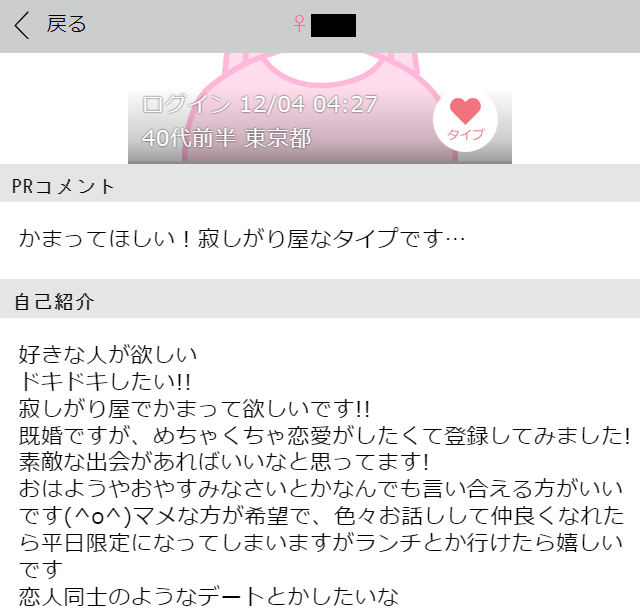
Task: Click the line 素敵な出会があればいいな
Action: tap(224, 462)
